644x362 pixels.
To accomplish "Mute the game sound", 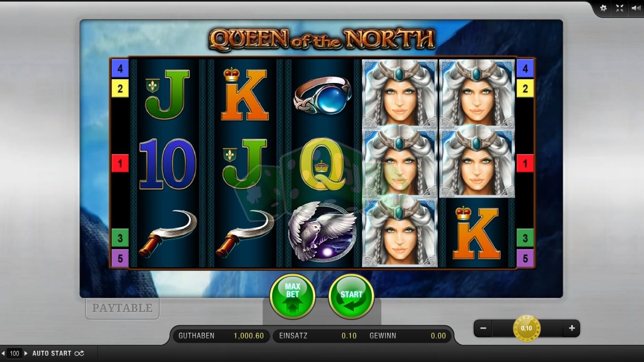I will (636, 8).
